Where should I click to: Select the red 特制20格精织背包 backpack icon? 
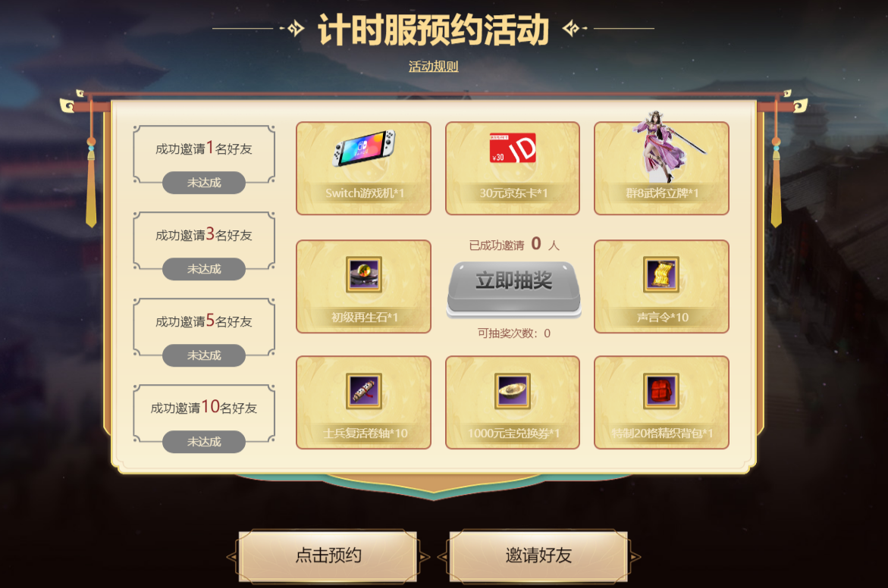(x=661, y=390)
